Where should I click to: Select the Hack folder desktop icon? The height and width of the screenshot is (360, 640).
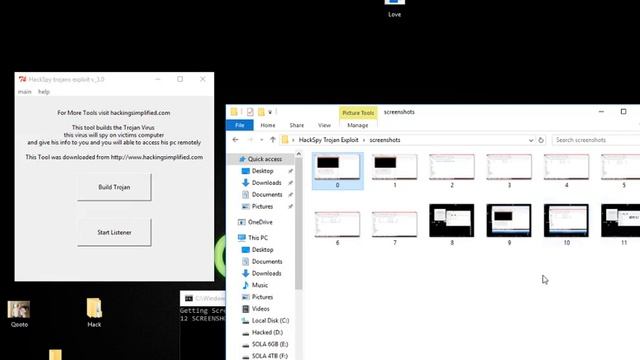94,313
